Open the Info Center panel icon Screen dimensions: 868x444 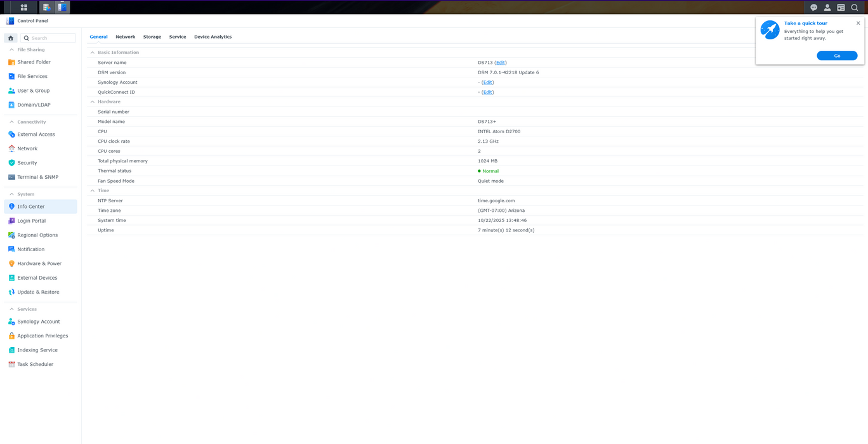pos(11,206)
